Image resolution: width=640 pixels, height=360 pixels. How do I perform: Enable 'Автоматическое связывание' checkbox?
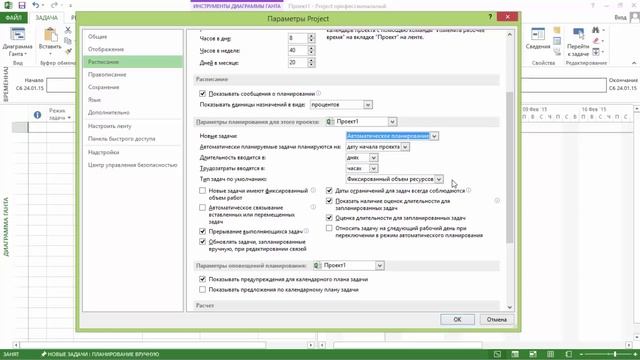(202, 208)
